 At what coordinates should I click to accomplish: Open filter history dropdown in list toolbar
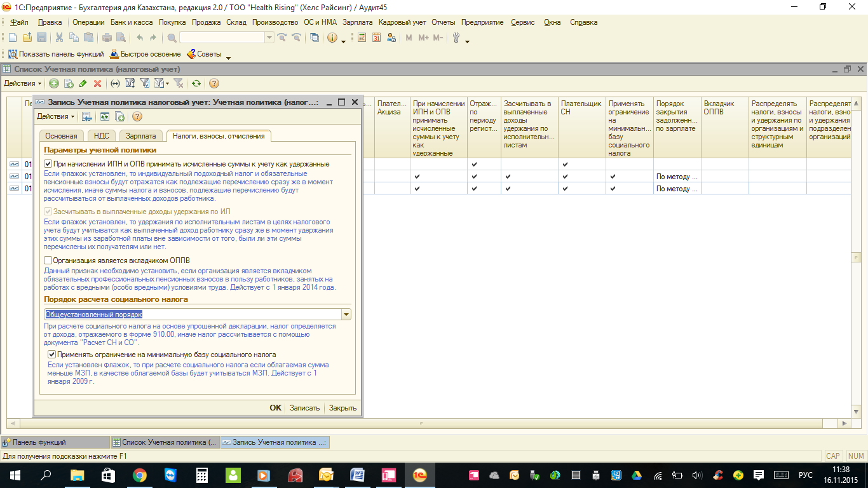pos(161,83)
